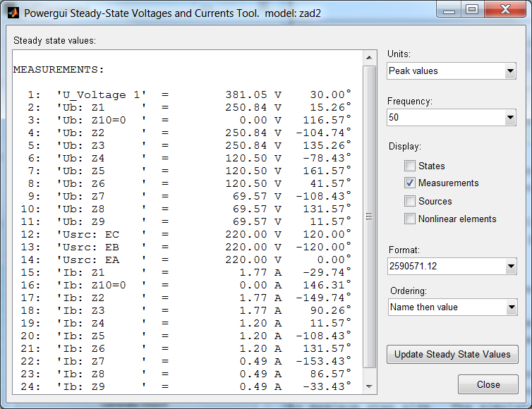Screen dimensions: 532x409
Task: Close the window with the red X
Action: pyautogui.click(x=505, y=9)
